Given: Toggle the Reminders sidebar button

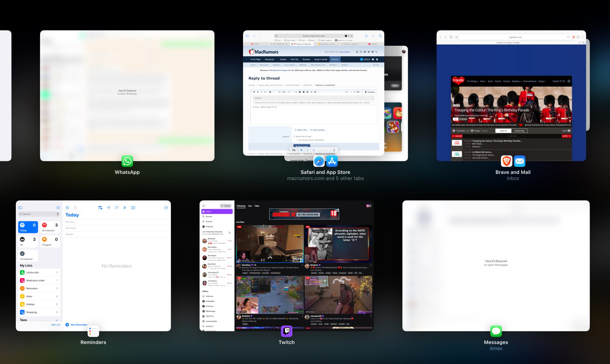Looking at the screenshot, I should click(20, 208).
